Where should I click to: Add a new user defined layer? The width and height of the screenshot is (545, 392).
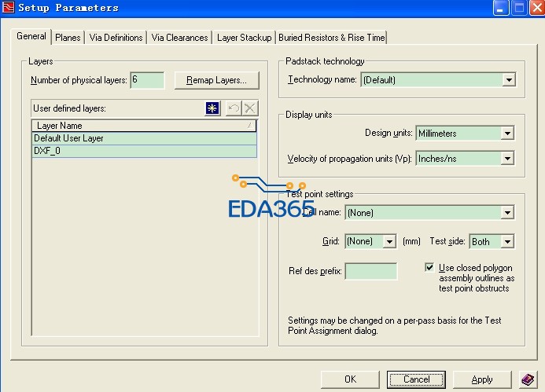[x=212, y=108]
